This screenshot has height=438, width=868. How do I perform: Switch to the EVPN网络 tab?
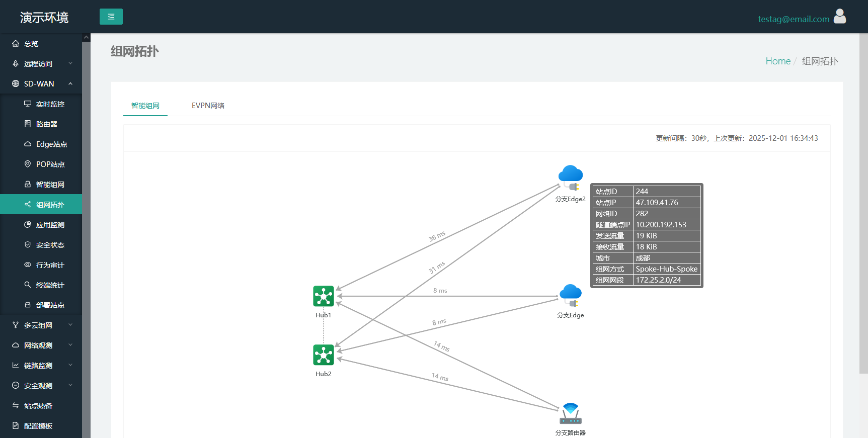[x=208, y=106]
